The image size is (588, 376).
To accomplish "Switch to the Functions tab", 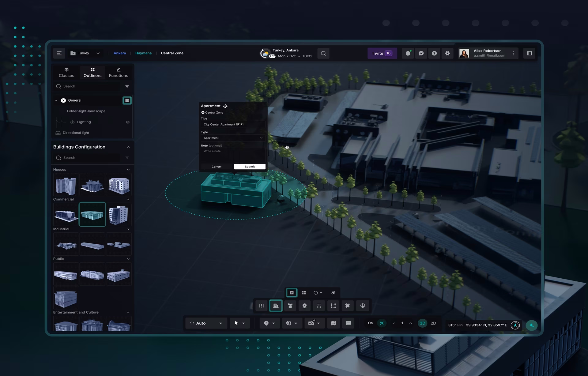I will click(119, 73).
